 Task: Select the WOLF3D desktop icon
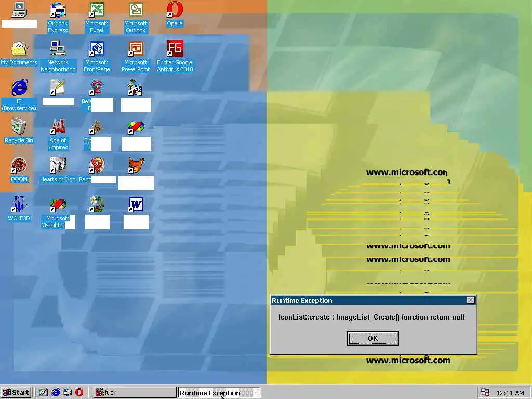tap(19, 209)
